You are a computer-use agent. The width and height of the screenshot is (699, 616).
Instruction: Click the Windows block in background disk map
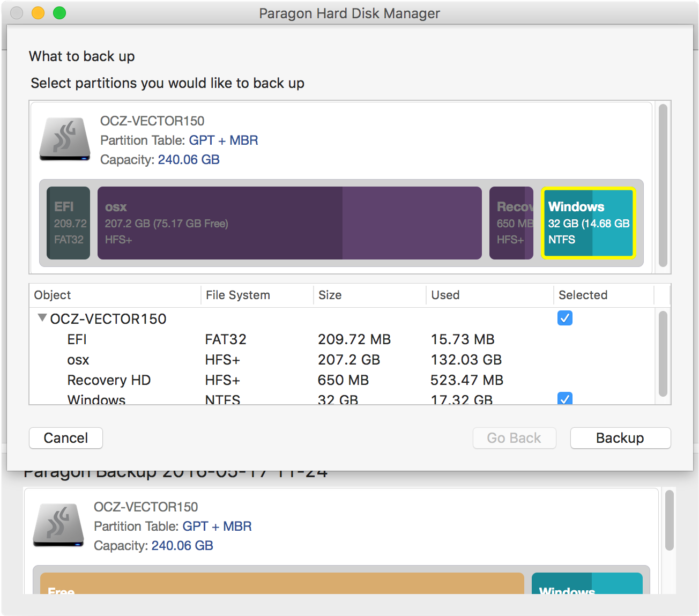(587, 583)
